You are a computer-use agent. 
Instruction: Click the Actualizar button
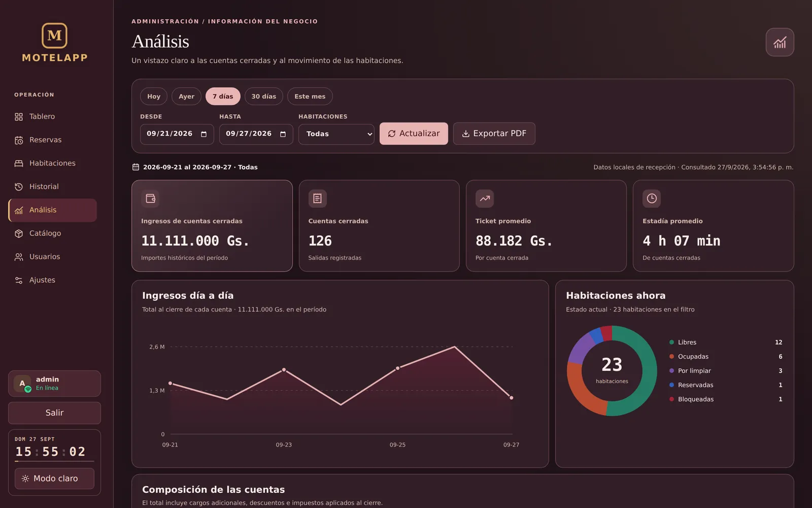414,134
